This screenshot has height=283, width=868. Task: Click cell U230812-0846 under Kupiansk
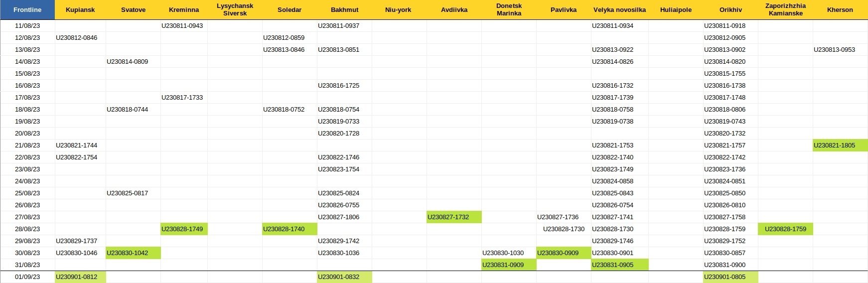pyautogui.click(x=80, y=38)
